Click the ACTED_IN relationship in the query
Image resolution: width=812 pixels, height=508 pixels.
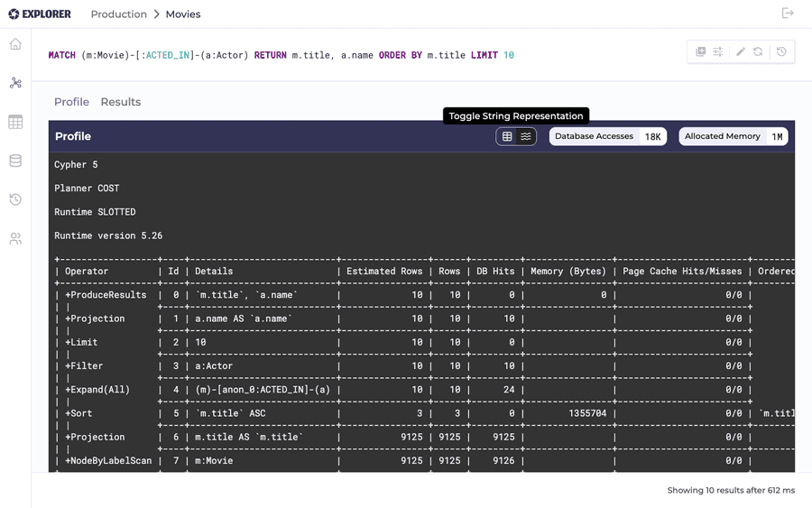tap(167, 55)
